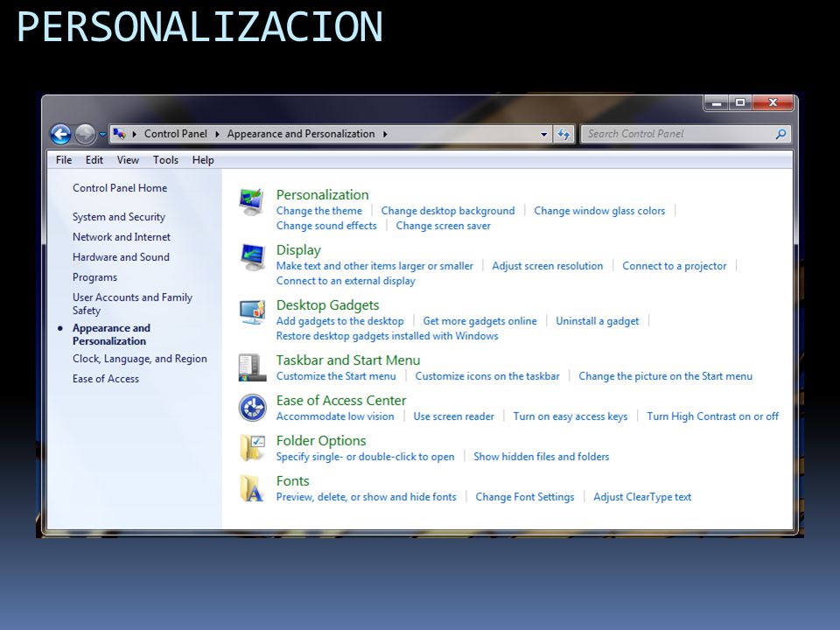The height and width of the screenshot is (630, 840).
Task: Click Change window glass colors
Action: click(599, 211)
